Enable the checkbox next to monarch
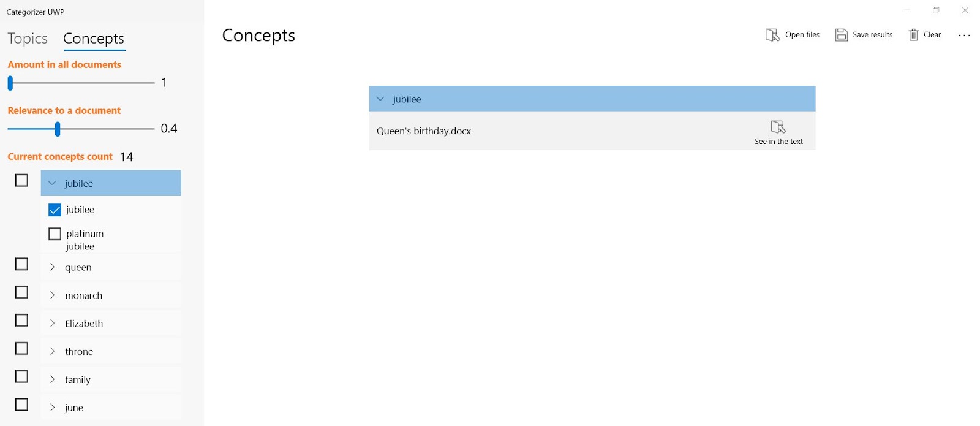 pyautogui.click(x=21, y=292)
